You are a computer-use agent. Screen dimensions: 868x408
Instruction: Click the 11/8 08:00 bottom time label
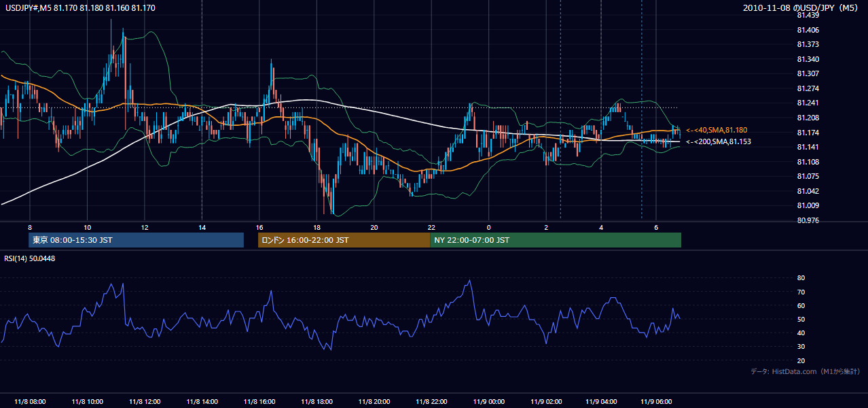click(x=30, y=401)
